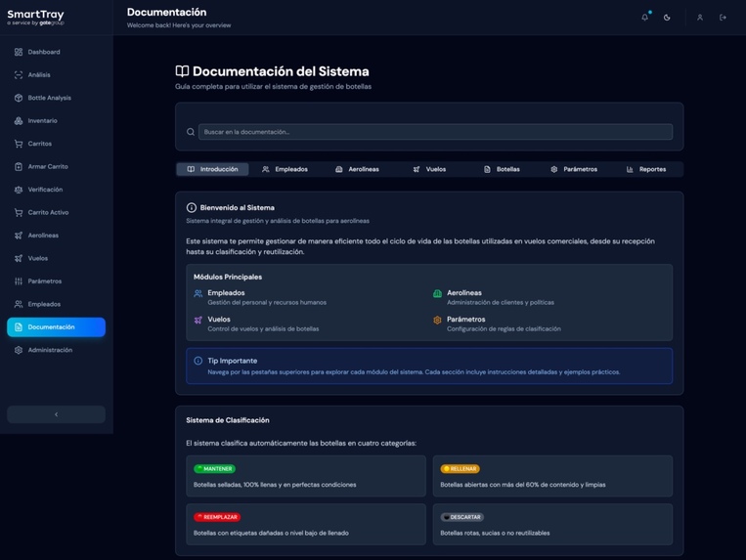The height and width of the screenshot is (560, 746).
Task: Go to Carrito Activo
Action: [x=56, y=212]
